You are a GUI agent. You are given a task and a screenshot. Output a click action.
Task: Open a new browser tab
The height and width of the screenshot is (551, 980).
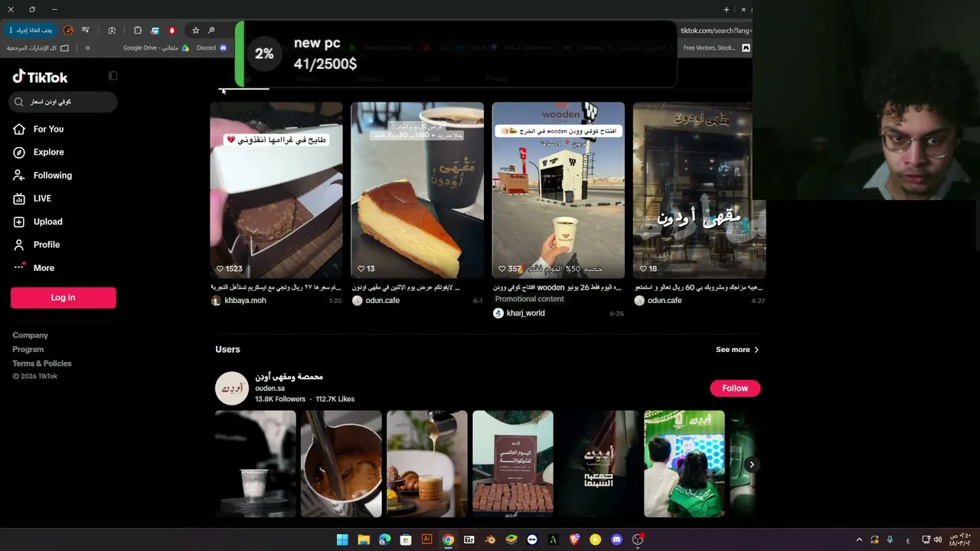pos(727,10)
